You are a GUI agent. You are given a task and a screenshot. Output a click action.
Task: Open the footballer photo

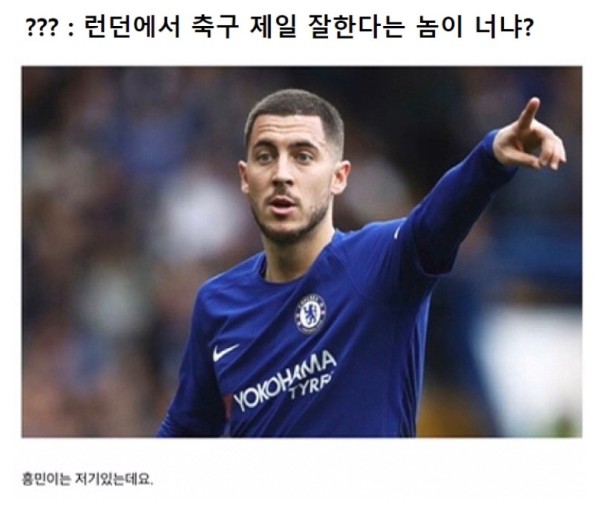click(x=302, y=252)
